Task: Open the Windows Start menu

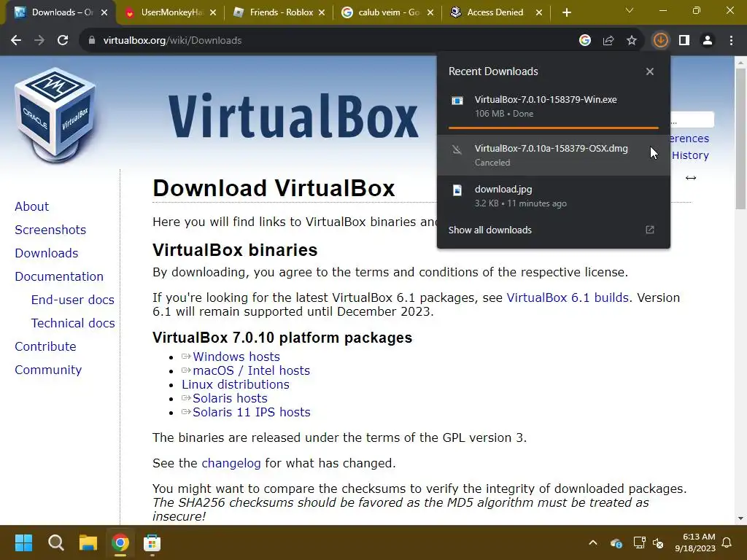Action: pyautogui.click(x=23, y=542)
